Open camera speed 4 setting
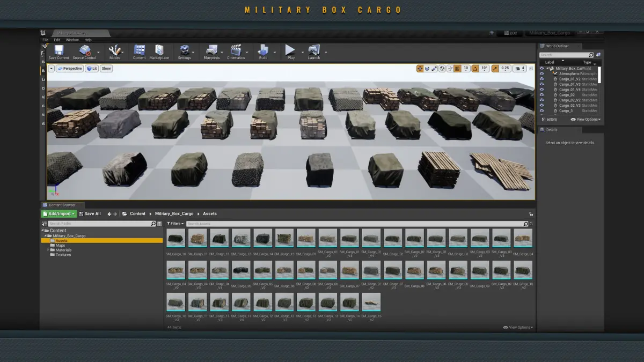Image resolution: width=644 pixels, height=362 pixels. (x=520, y=69)
